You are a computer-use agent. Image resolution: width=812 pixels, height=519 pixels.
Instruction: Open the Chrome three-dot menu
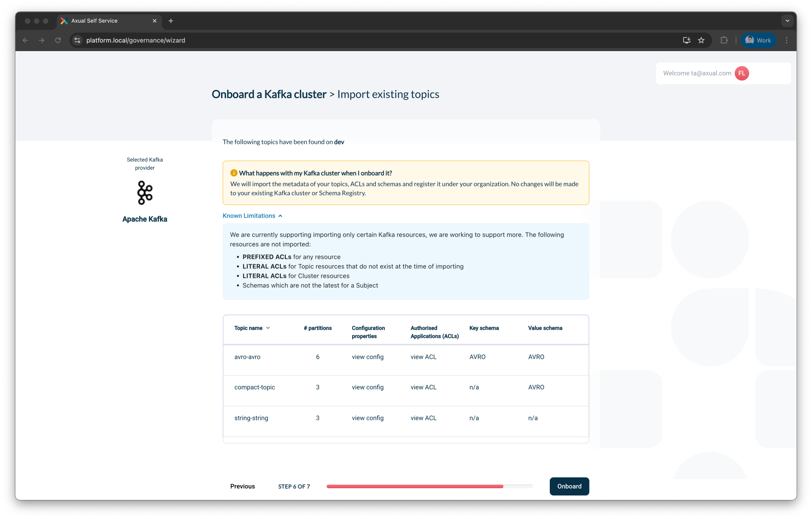coord(787,40)
